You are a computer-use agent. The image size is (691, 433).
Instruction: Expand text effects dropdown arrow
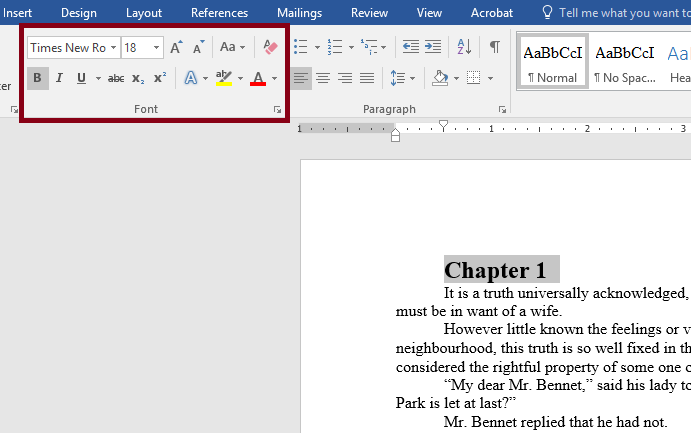coord(205,79)
